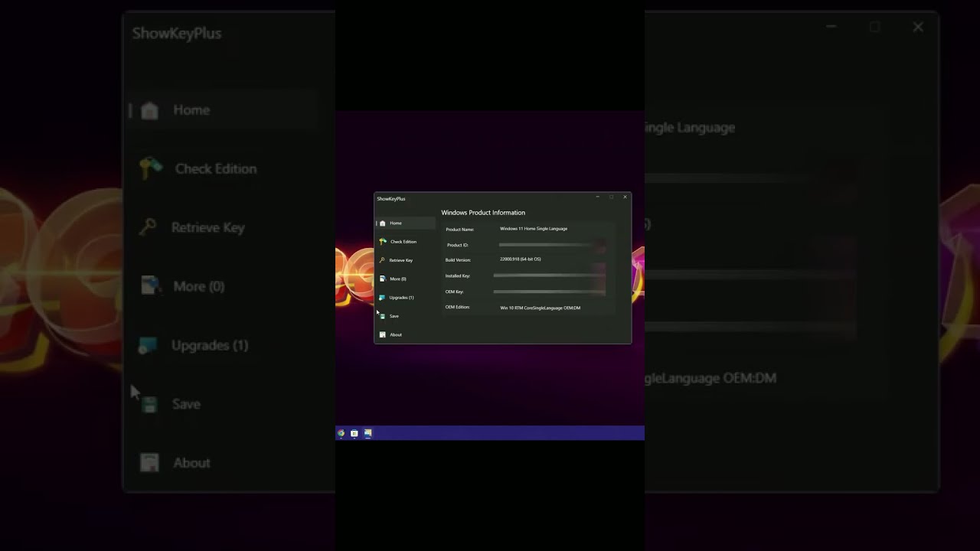Click the blurred OEM Key value in the small window

[550, 292]
